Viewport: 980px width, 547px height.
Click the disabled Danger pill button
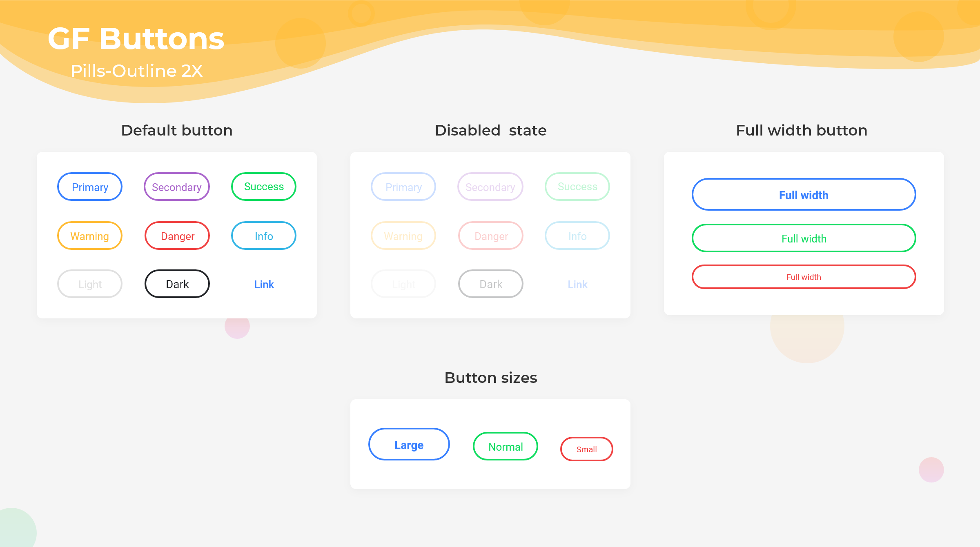[491, 236]
